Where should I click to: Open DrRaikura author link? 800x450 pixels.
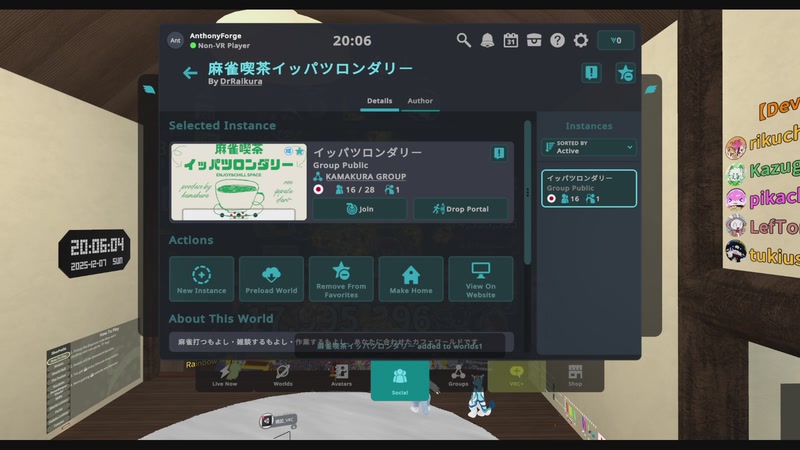coord(241,81)
